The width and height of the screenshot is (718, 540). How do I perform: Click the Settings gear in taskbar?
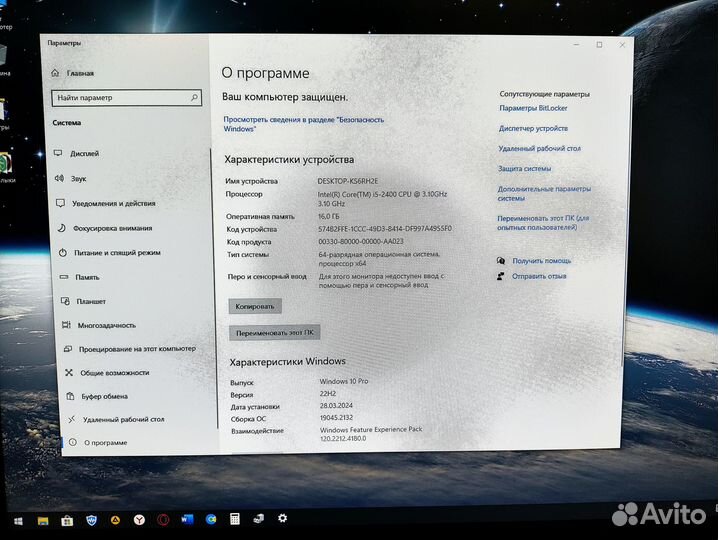tap(283, 518)
